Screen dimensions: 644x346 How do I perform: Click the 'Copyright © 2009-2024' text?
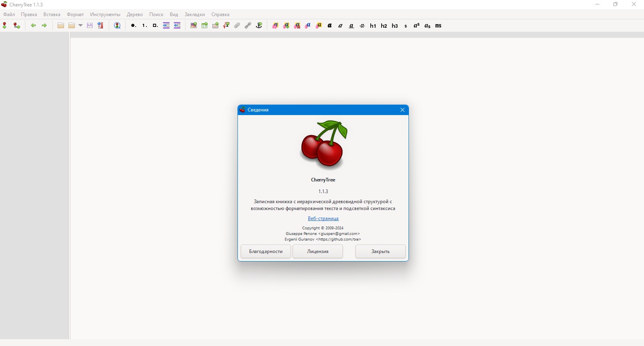(x=323, y=228)
